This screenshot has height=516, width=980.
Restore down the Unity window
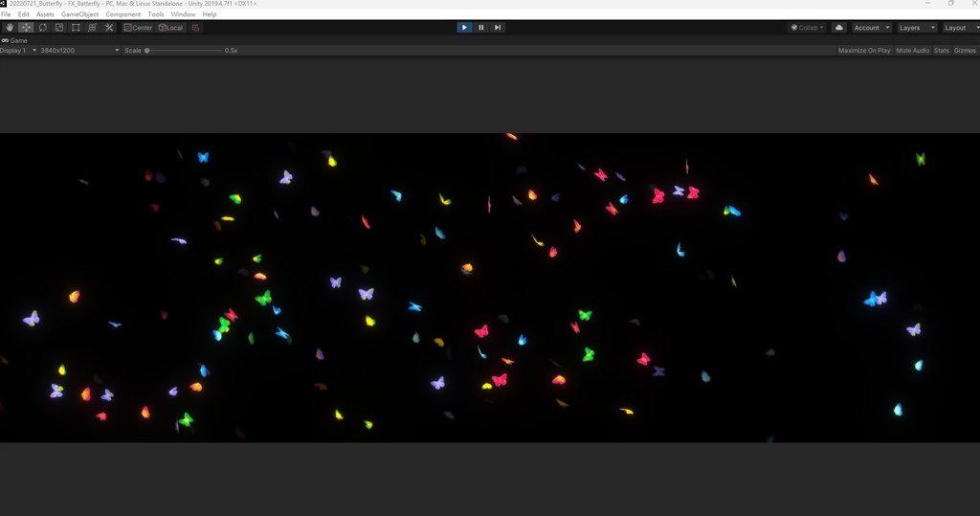click(x=950, y=3)
